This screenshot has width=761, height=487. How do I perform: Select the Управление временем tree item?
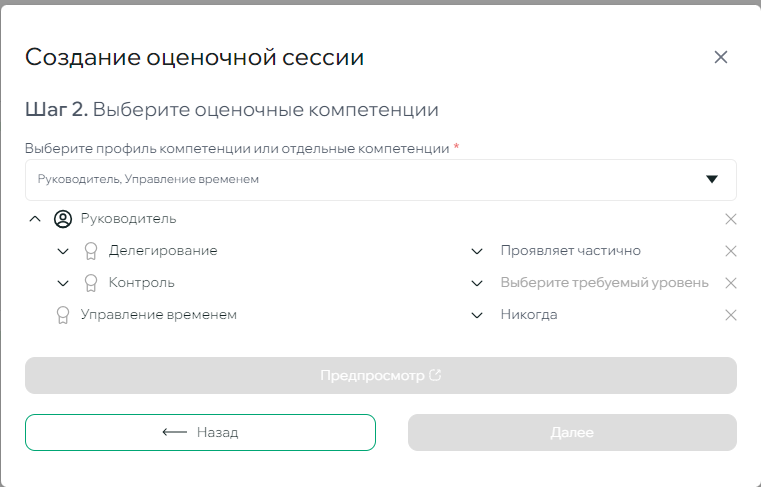(158, 315)
